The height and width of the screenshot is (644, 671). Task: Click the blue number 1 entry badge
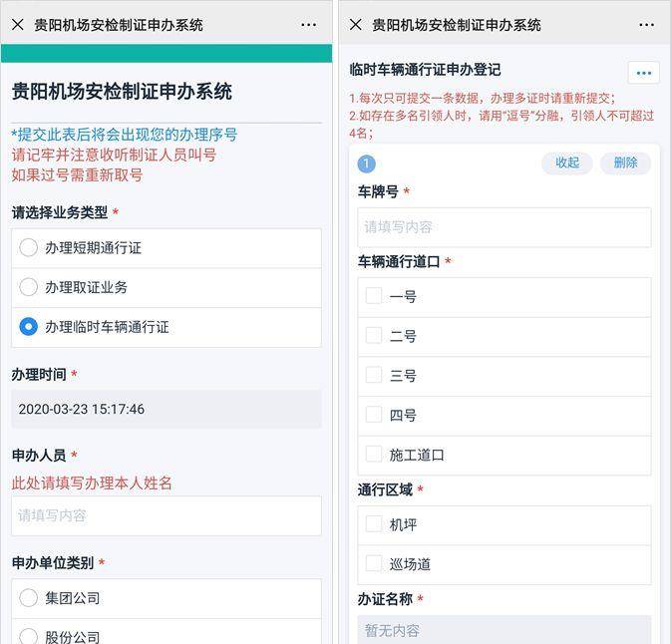[x=366, y=163]
